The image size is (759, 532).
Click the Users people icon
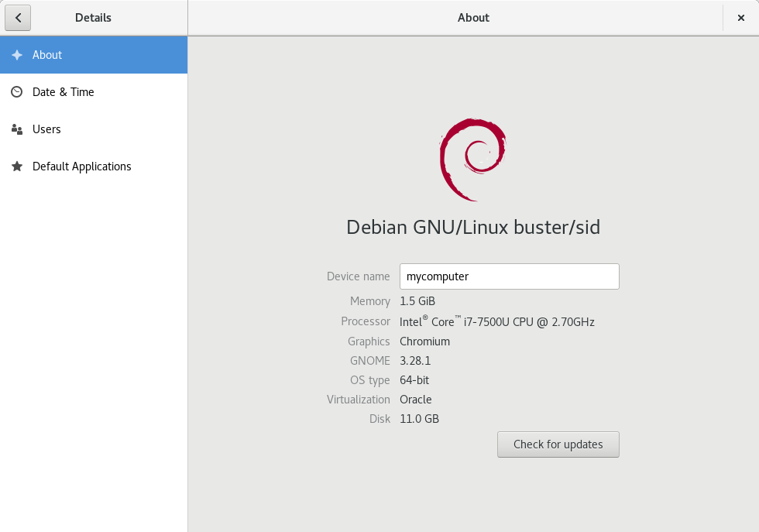click(x=17, y=129)
